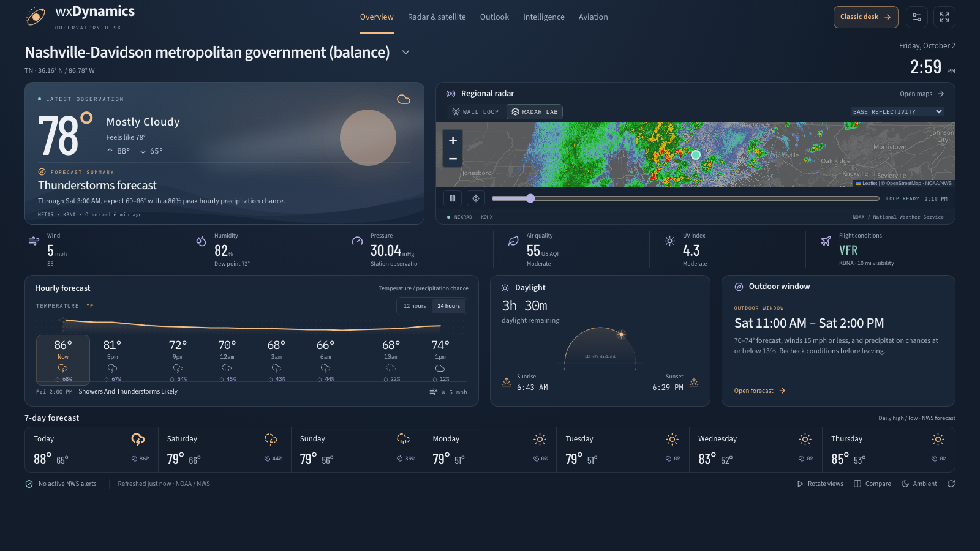Image resolution: width=980 pixels, height=551 pixels.
Task: Click the Classic desk button
Action: pyautogui.click(x=865, y=17)
